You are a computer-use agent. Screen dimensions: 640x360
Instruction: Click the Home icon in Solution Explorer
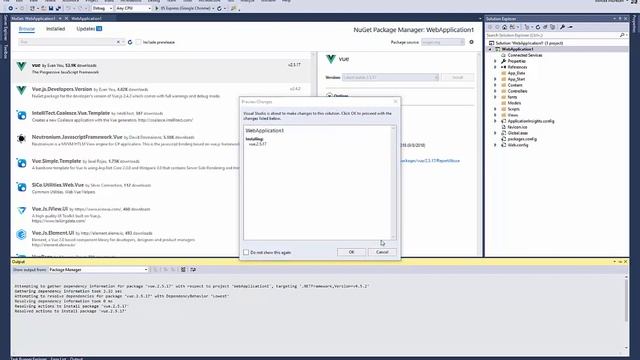coord(504,27)
